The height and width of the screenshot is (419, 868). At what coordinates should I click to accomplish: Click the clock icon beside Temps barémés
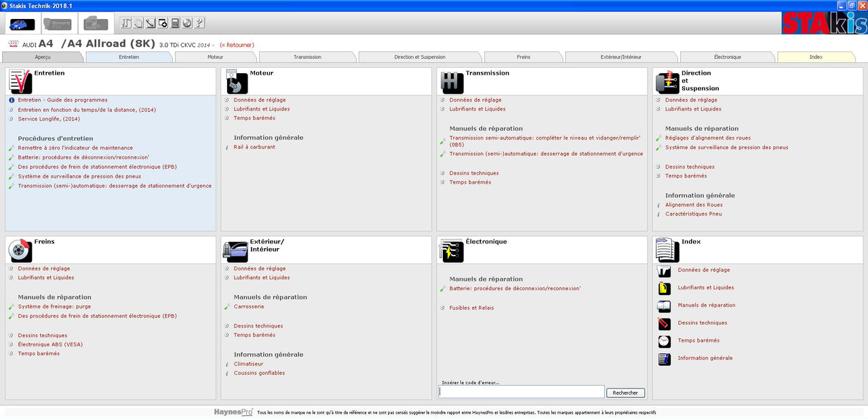(x=665, y=341)
